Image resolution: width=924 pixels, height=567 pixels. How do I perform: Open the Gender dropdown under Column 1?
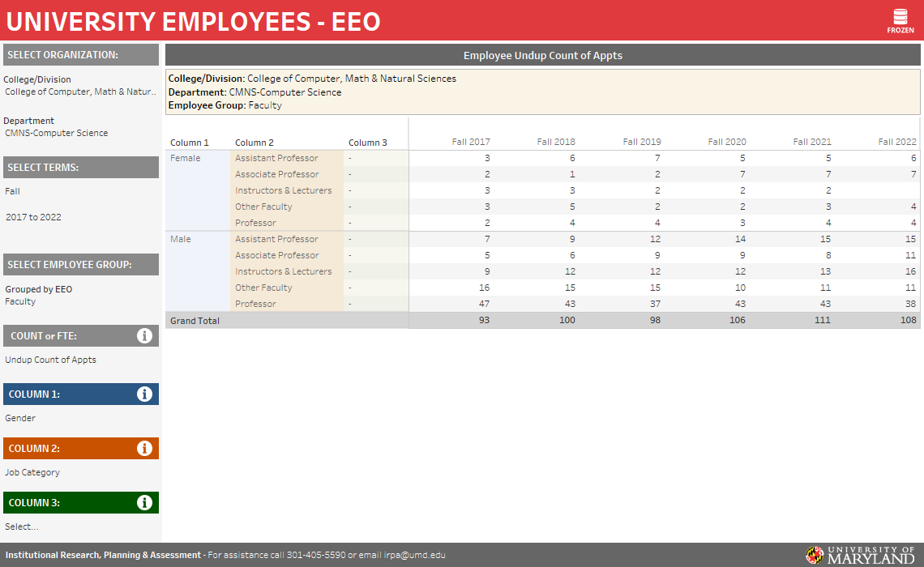tap(20, 418)
